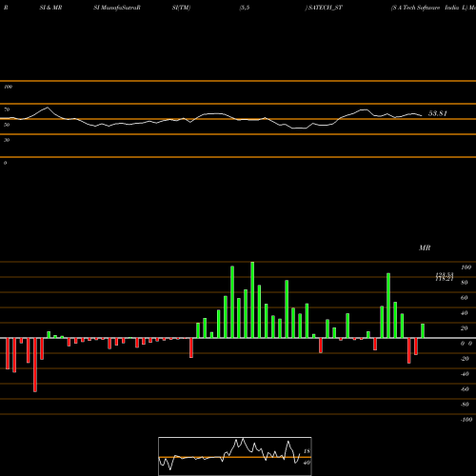The height and width of the screenshot is (476, 476).
Task: Click the tallest green histogram bar
Action: [252, 300]
